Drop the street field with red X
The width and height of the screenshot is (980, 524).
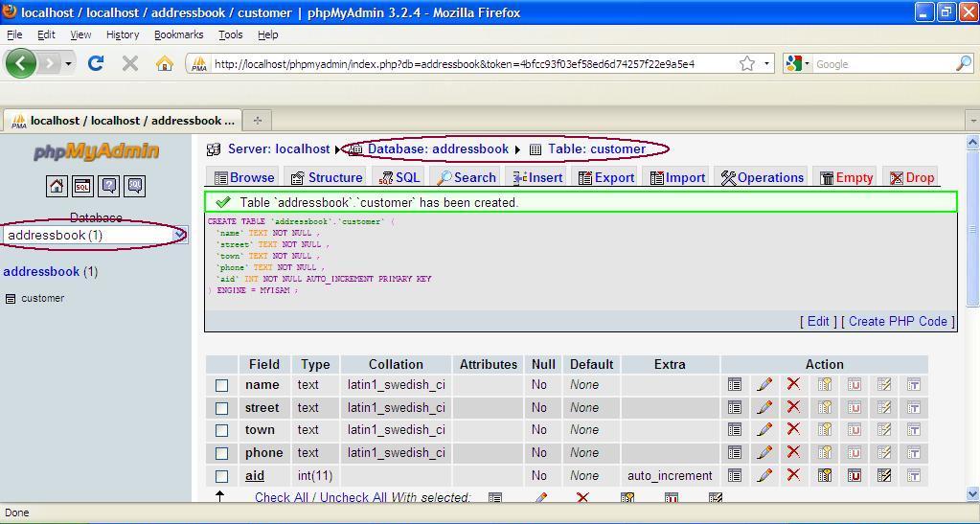pyautogui.click(x=794, y=407)
